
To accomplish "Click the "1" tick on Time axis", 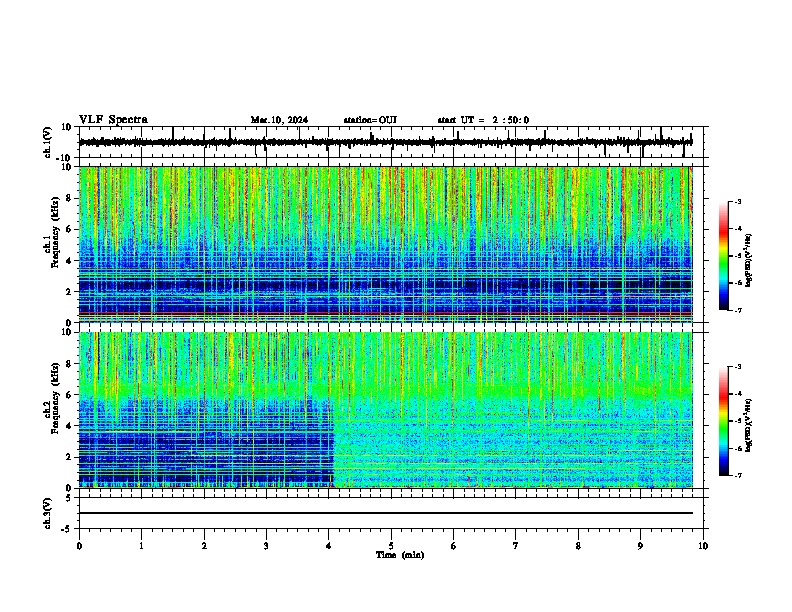I will tap(141, 546).
